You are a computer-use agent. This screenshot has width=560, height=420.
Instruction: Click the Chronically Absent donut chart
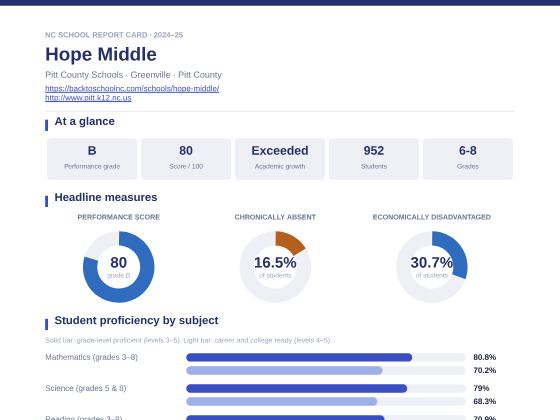pos(275,267)
